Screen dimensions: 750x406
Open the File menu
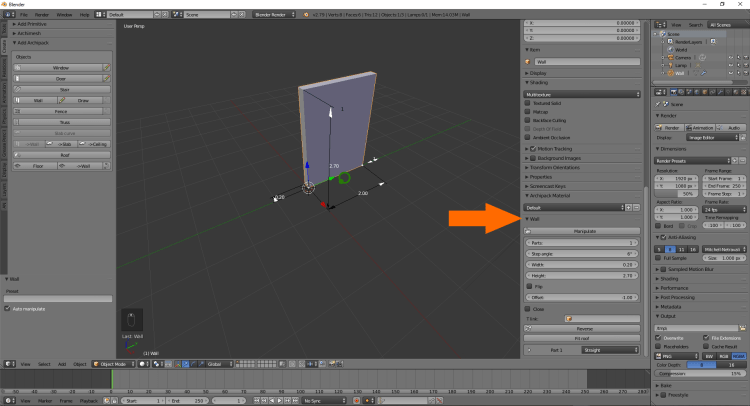click(x=22, y=16)
